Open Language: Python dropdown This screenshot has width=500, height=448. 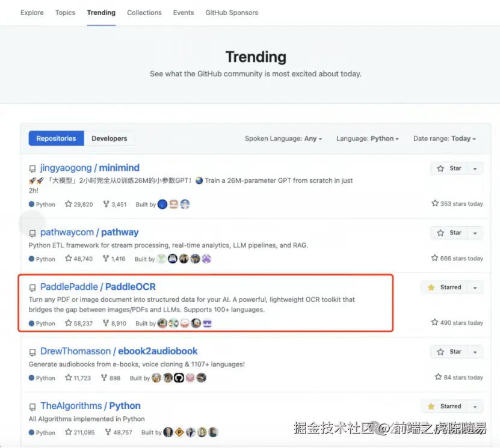368,138
